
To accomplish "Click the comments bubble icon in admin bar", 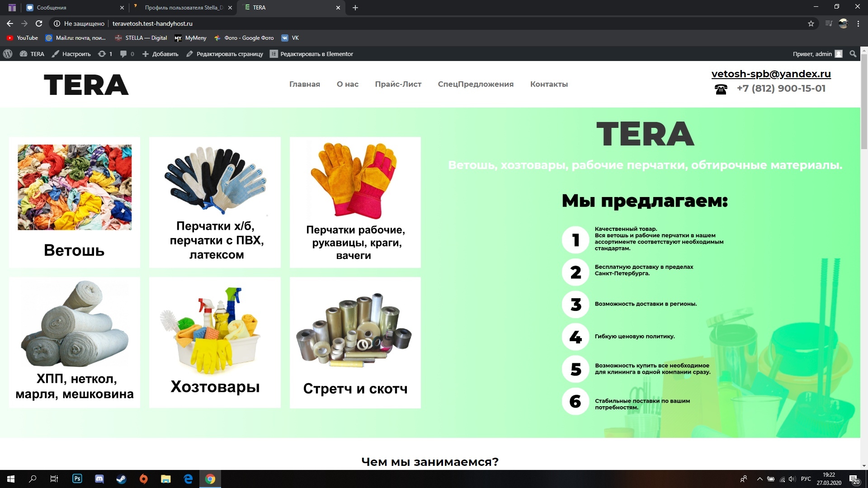I will (x=123, y=54).
